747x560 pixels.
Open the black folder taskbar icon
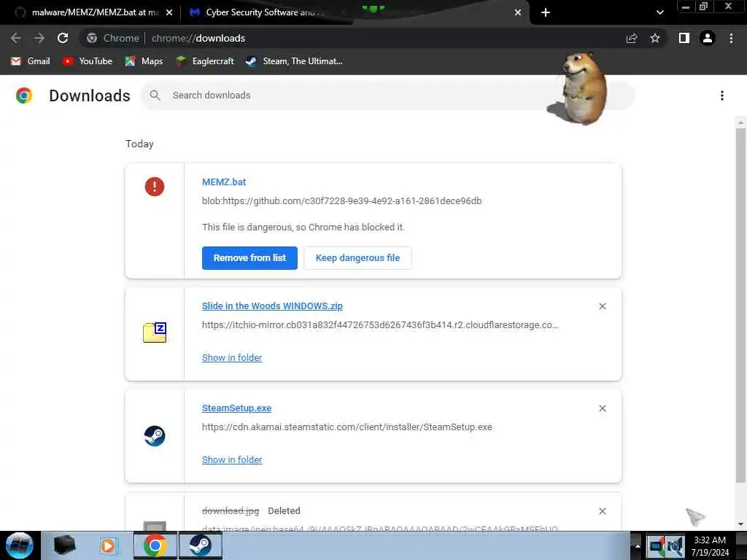tap(64, 545)
